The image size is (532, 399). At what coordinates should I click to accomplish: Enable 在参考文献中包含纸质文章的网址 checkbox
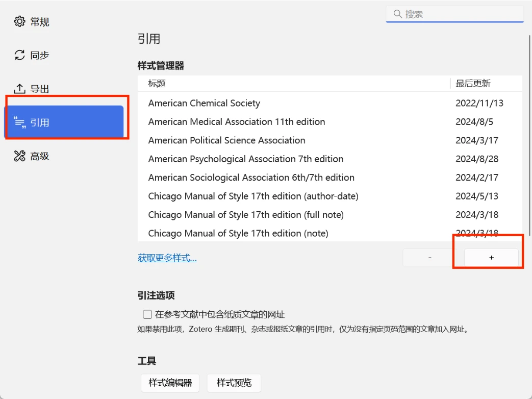click(x=147, y=314)
